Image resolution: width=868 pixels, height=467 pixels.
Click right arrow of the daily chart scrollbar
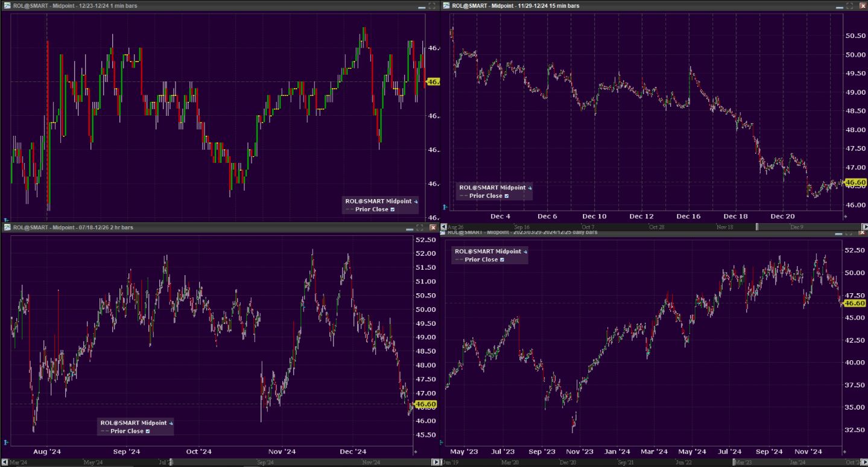pyautogui.click(x=864, y=463)
